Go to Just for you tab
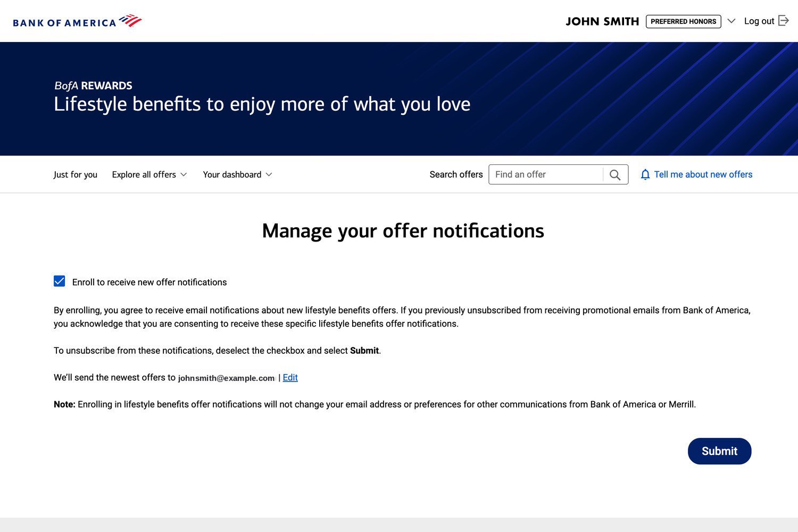The width and height of the screenshot is (798, 532). coord(76,174)
